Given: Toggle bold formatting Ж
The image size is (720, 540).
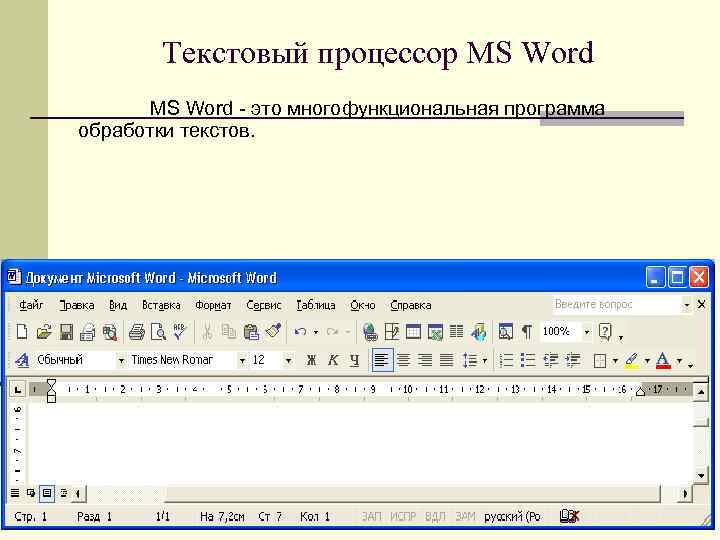Looking at the screenshot, I should pos(311,360).
